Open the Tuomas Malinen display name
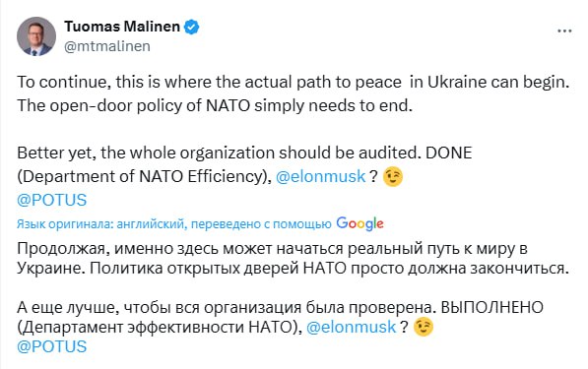This screenshot has height=369, width=588. pyautogui.click(x=122, y=27)
